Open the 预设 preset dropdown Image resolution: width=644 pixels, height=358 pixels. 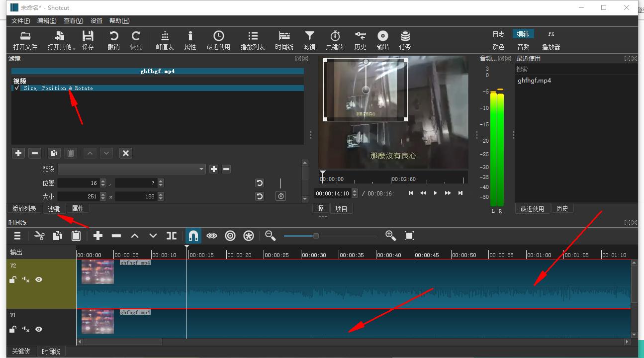click(x=131, y=169)
